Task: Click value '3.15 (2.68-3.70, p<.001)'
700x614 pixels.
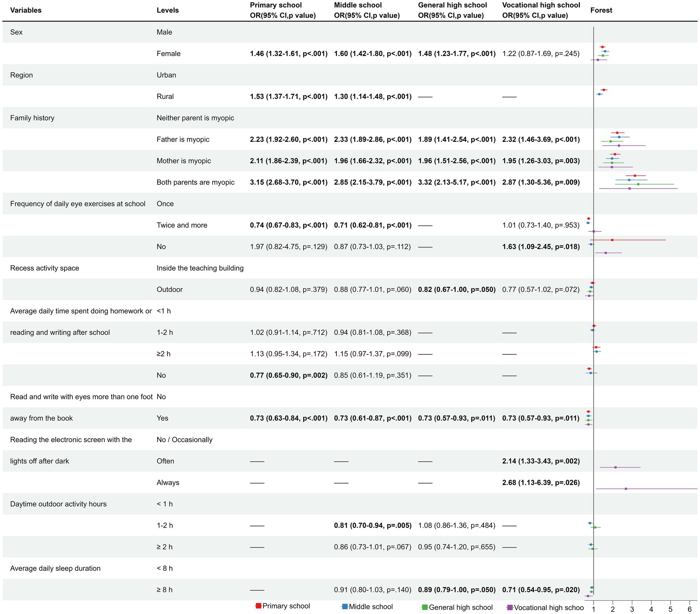Action: click(x=289, y=182)
